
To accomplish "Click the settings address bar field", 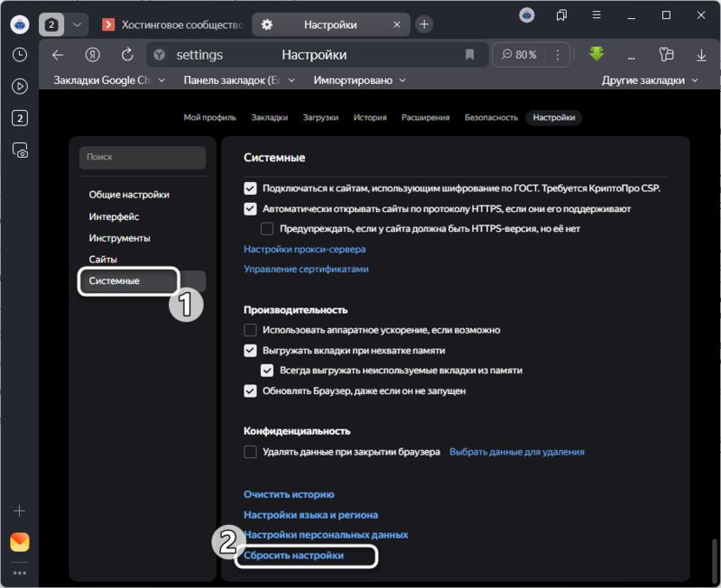I will [x=317, y=55].
